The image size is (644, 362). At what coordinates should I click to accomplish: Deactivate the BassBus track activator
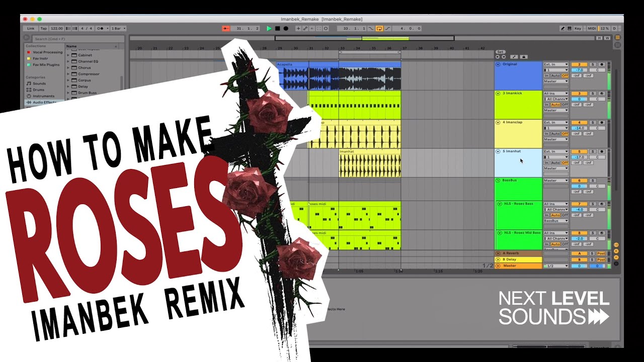(x=579, y=180)
